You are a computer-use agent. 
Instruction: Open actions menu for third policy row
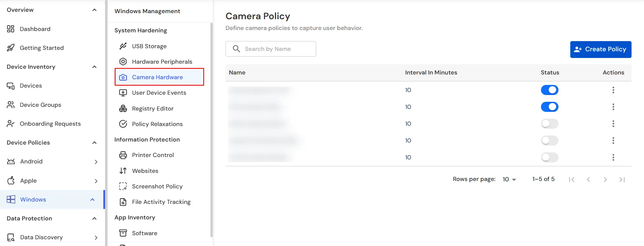(613, 124)
